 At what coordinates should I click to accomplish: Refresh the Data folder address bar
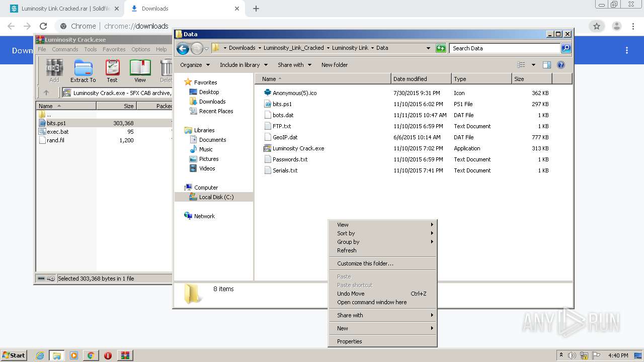(441, 48)
